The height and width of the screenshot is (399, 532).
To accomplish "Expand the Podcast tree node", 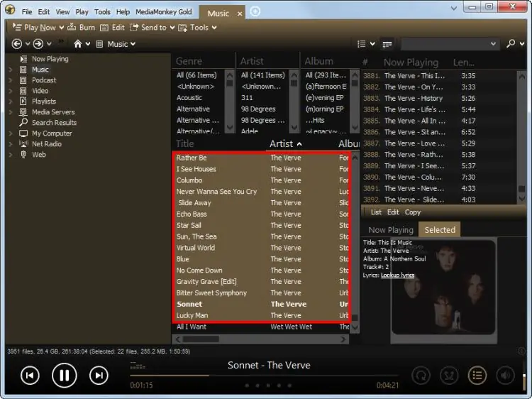I will click(10, 80).
